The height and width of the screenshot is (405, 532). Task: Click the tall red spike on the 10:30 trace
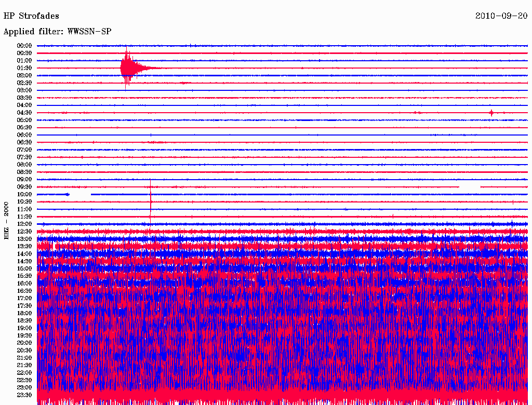point(150,202)
